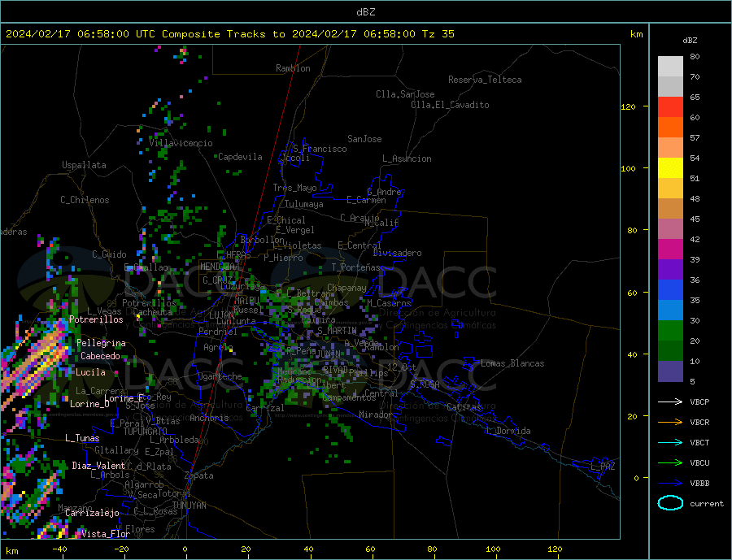
Task: Click the Perdriel label
Action: (218, 332)
